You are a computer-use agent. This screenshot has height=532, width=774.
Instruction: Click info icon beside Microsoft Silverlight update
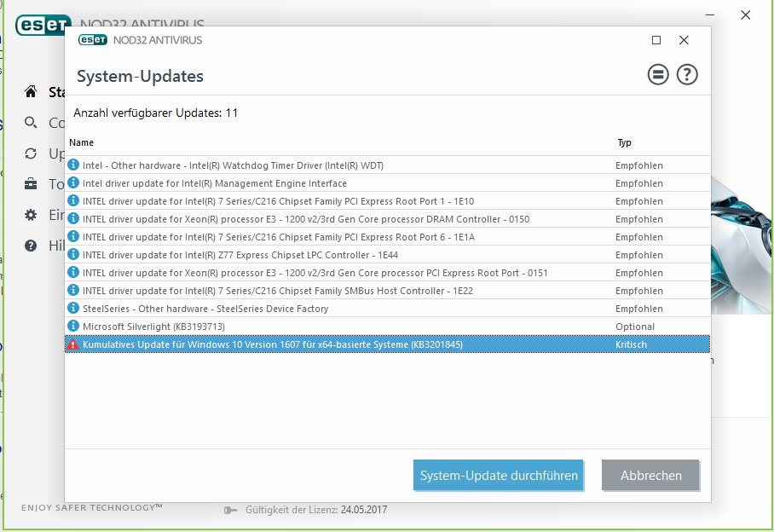73,326
